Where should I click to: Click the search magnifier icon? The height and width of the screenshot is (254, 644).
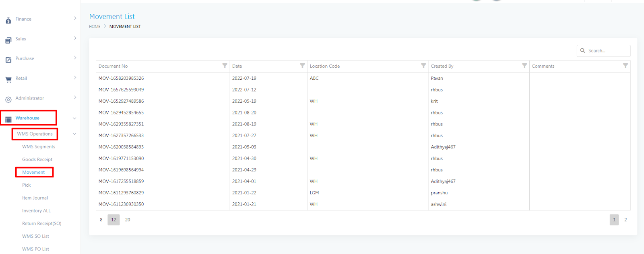pos(582,51)
